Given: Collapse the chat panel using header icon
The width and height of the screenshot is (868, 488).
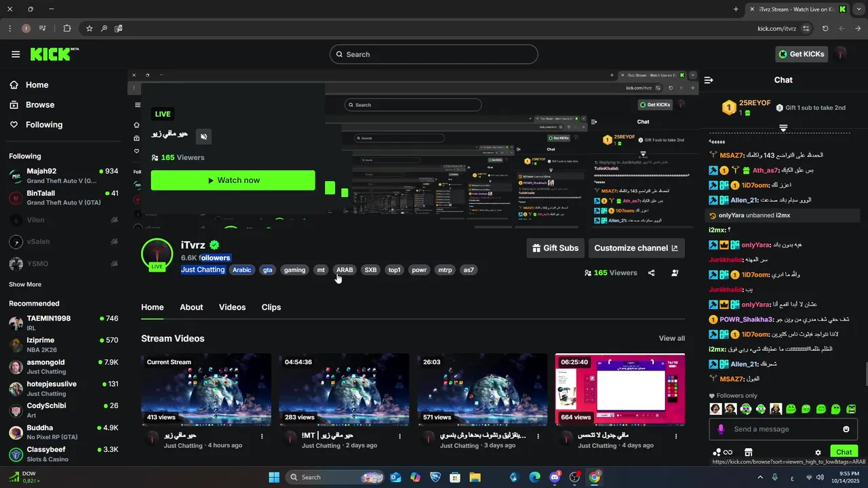Looking at the screenshot, I should (x=709, y=80).
